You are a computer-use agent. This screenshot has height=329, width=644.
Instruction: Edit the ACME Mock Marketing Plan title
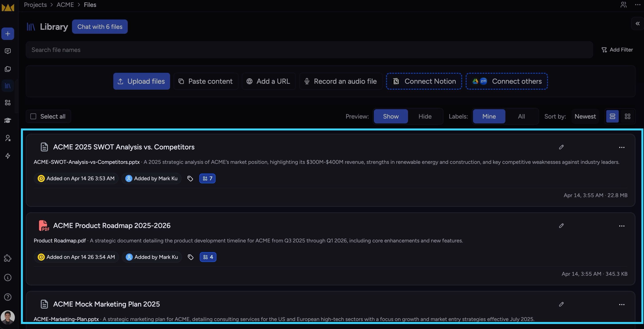(x=561, y=304)
